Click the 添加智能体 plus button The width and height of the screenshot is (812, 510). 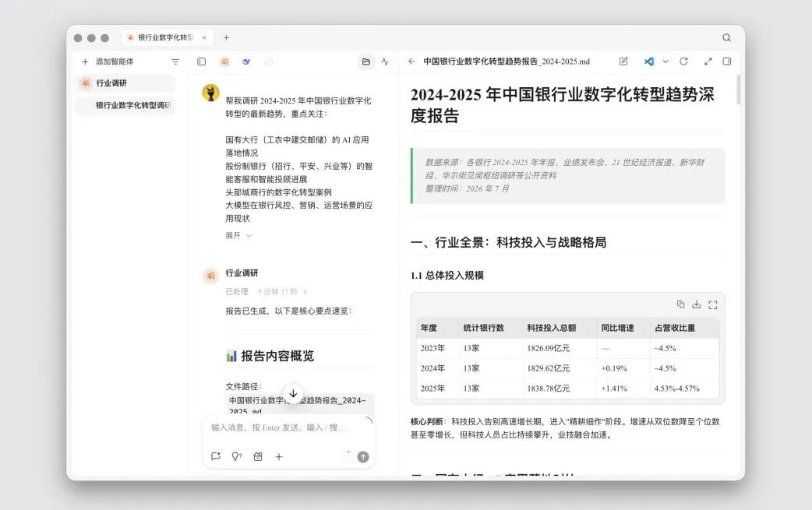click(x=85, y=62)
